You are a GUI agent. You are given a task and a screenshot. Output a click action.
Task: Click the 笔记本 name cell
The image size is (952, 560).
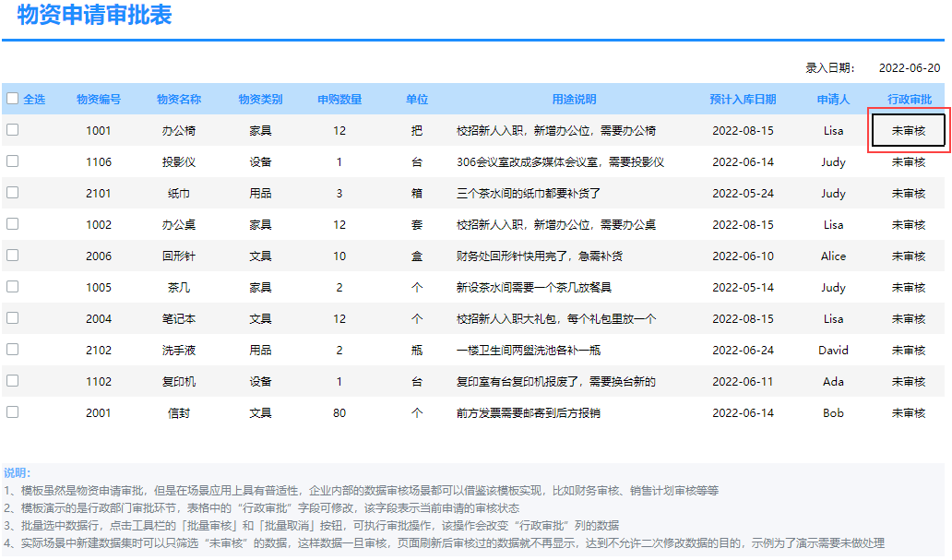coord(179,319)
